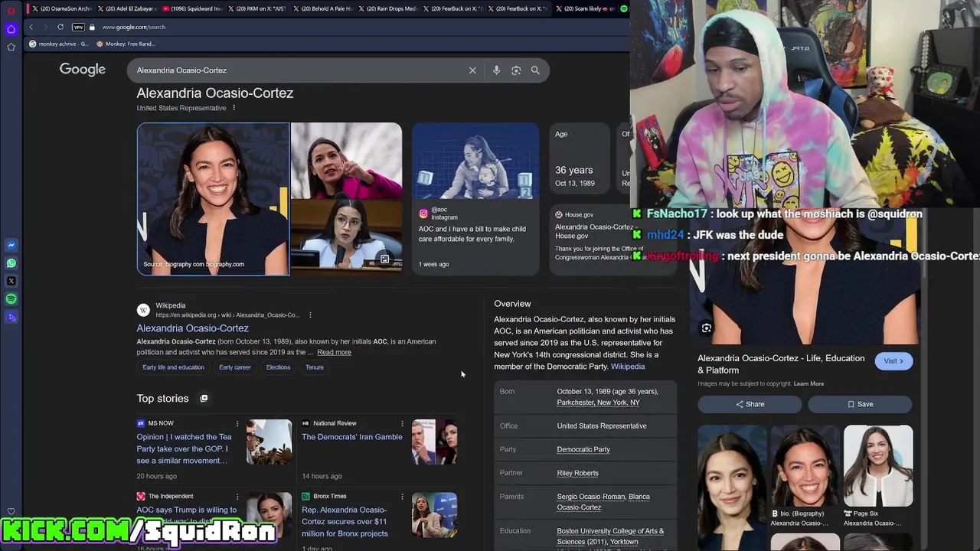Image resolution: width=980 pixels, height=551 pixels.
Task: Open options menu for The Independent story
Action: click(237, 496)
